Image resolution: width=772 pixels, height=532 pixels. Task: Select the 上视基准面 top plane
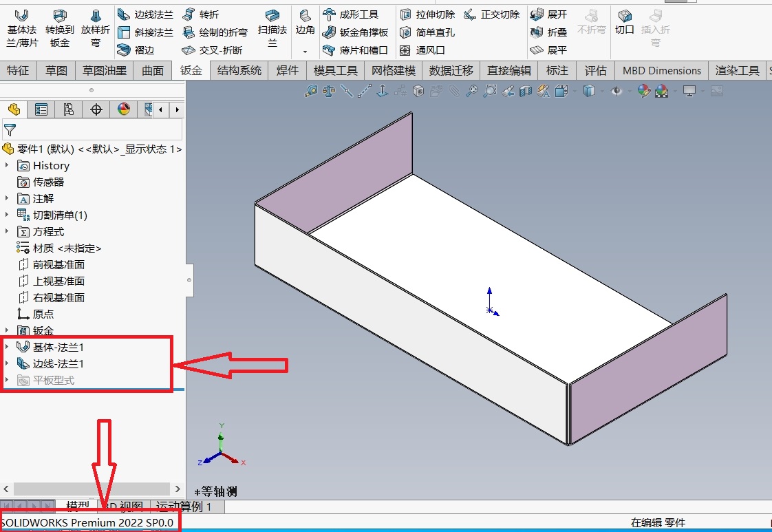51,281
